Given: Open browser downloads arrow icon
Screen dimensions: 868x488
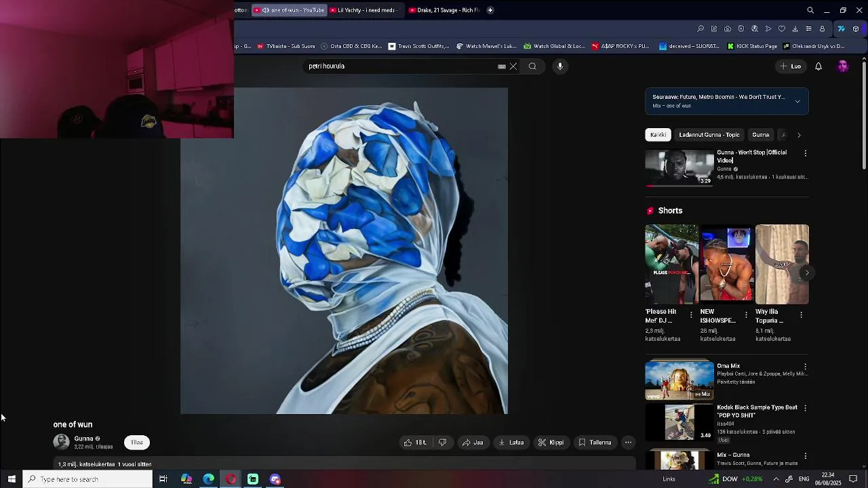Looking at the screenshot, I should click(x=795, y=28).
